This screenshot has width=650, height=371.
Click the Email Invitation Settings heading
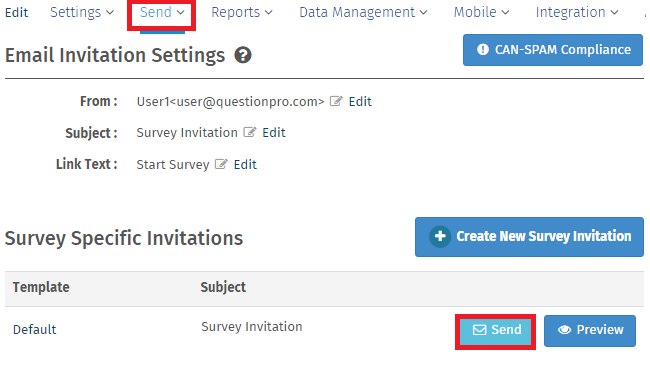[115, 56]
